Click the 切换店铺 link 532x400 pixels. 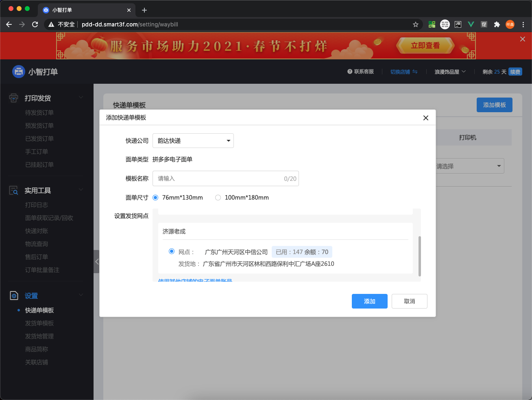point(400,72)
